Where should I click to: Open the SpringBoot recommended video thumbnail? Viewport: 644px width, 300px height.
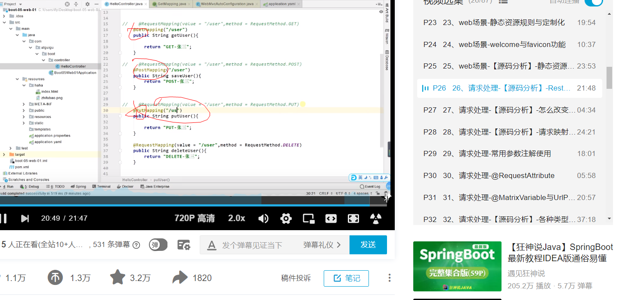point(457,266)
